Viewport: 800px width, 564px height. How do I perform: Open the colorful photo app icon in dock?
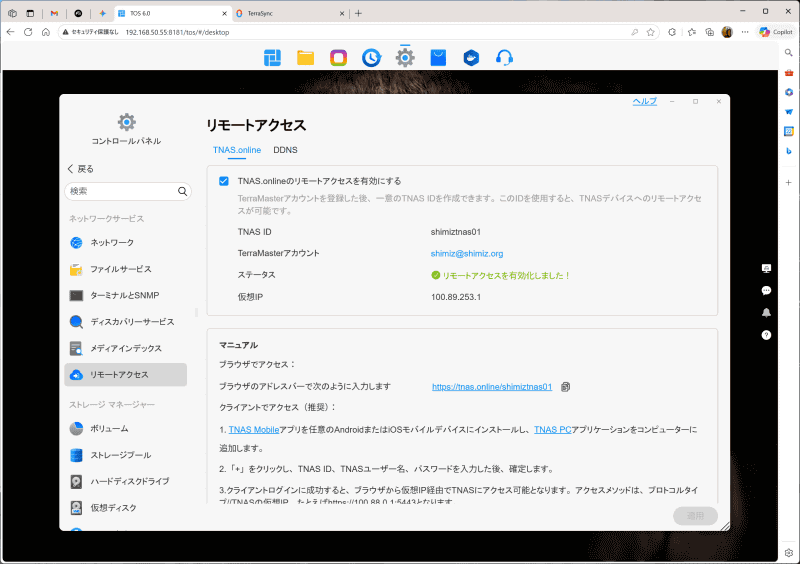tap(338, 58)
